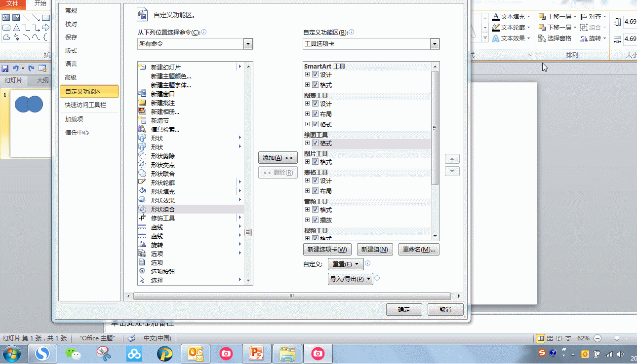Open Outlook from the taskbar
637x364 pixels.
click(196, 354)
